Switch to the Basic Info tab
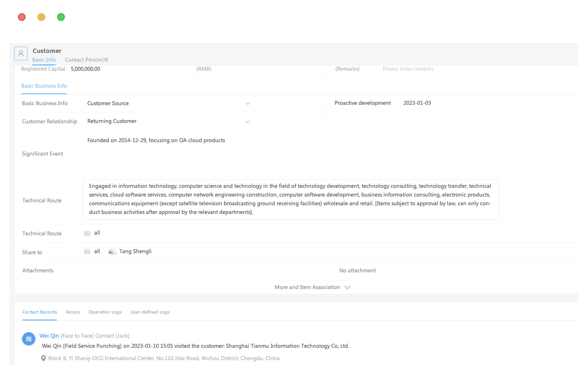Image resolution: width=588 pixels, height=375 pixels. (44, 60)
